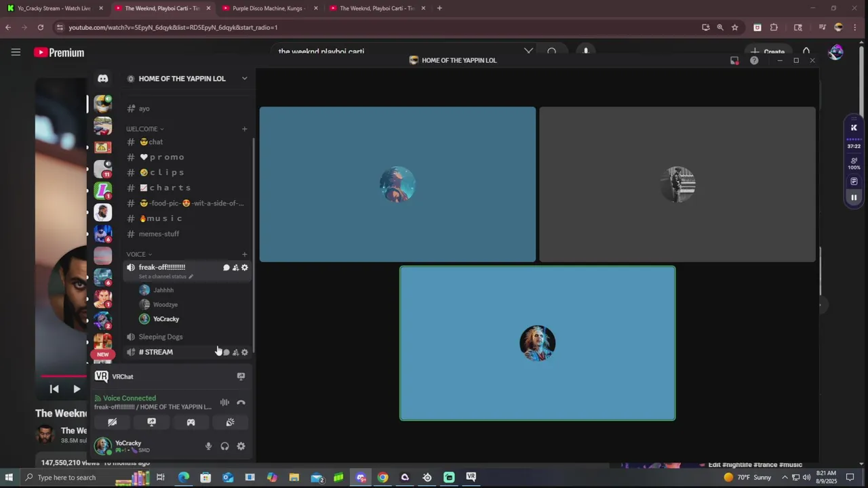Open the charts text channel
The width and height of the screenshot is (868, 488).
tap(186, 188)
